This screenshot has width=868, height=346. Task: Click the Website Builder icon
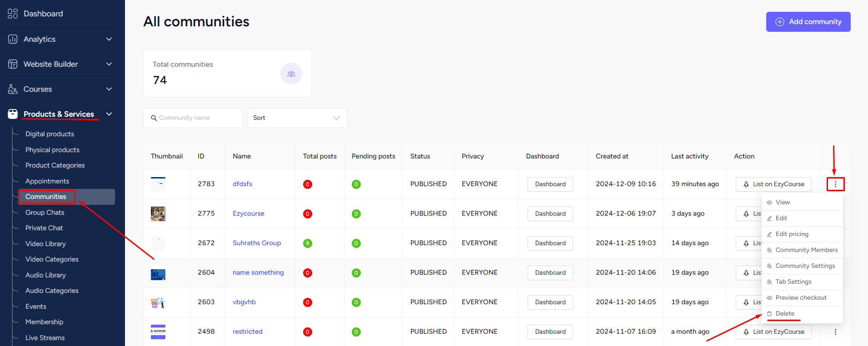[x=13, y=64]
